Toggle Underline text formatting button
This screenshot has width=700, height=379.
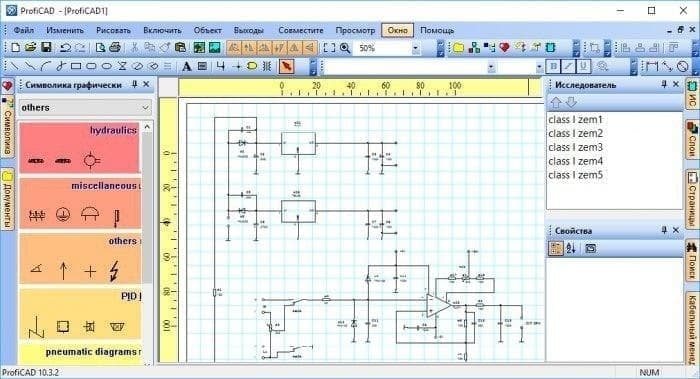click(x=583, y=67)
